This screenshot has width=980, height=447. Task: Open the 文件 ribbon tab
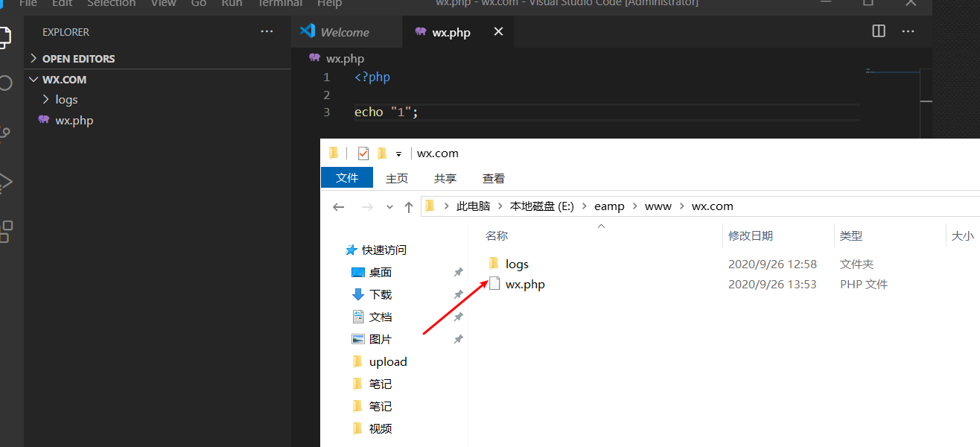(x=347, y=177)
